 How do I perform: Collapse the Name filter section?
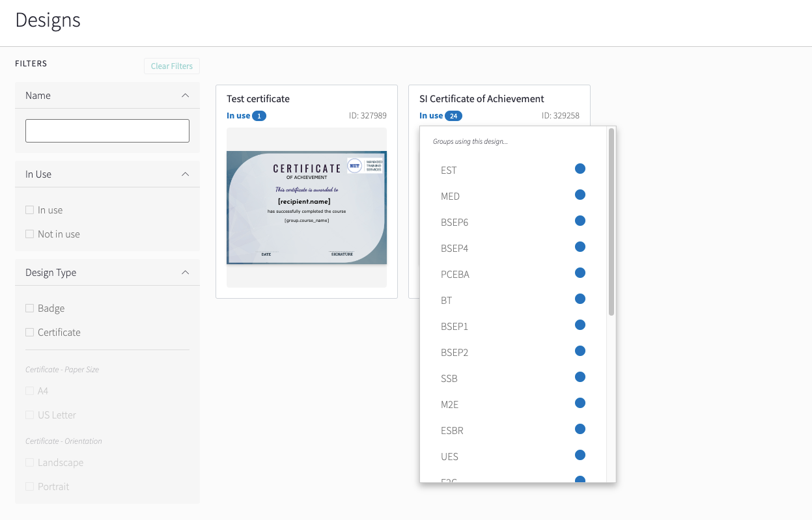click(x=186, y=96)
